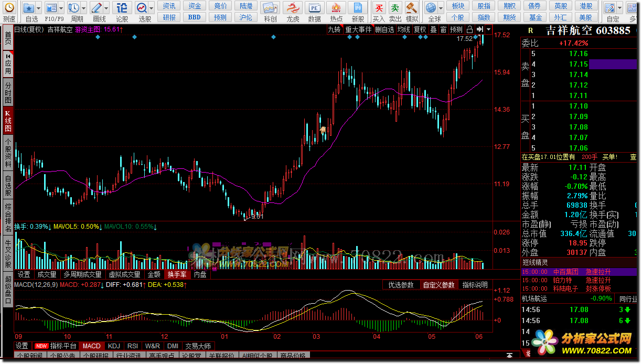
Task: Open the 龙虎 dragon-tiger list icon
Action: tap(293, 8)
